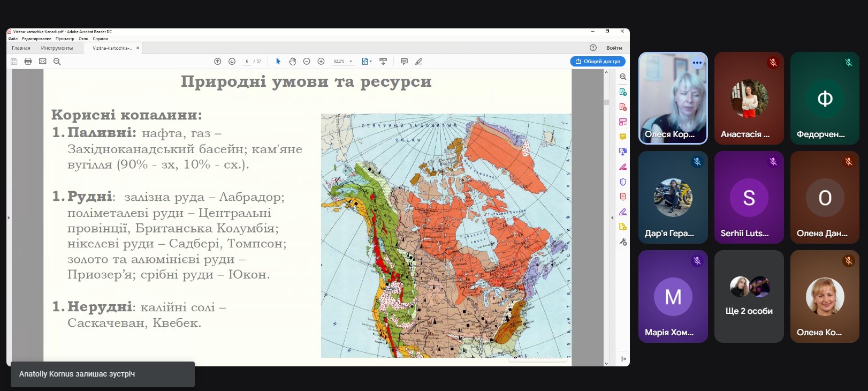Select the arrow selection tool
Viewport: 868px width, 391px height.
click(x=278, y=62)
